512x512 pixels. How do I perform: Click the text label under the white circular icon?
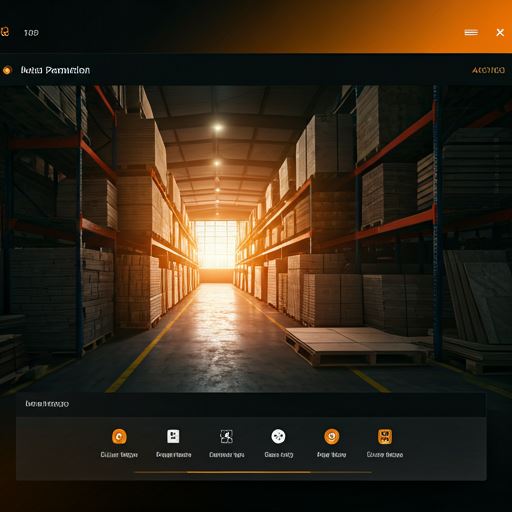279,455
